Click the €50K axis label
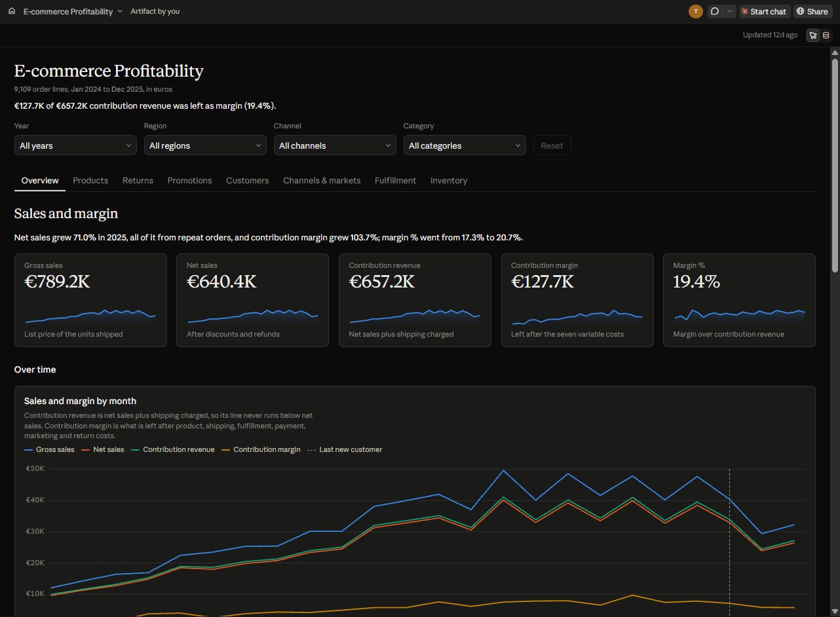 [x=35, y=469]
